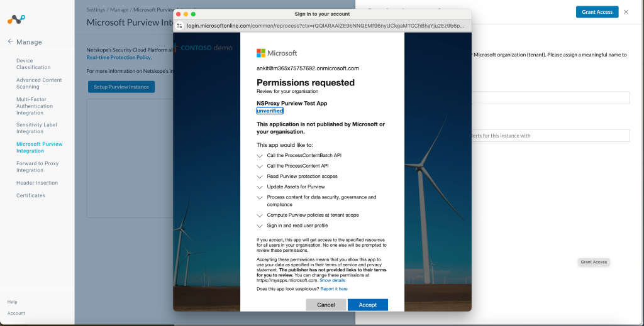Image resolution: width=644 pixels, height=326 pixels.
Task: Click the alerts for this instance field
Action: click(550, 136)
